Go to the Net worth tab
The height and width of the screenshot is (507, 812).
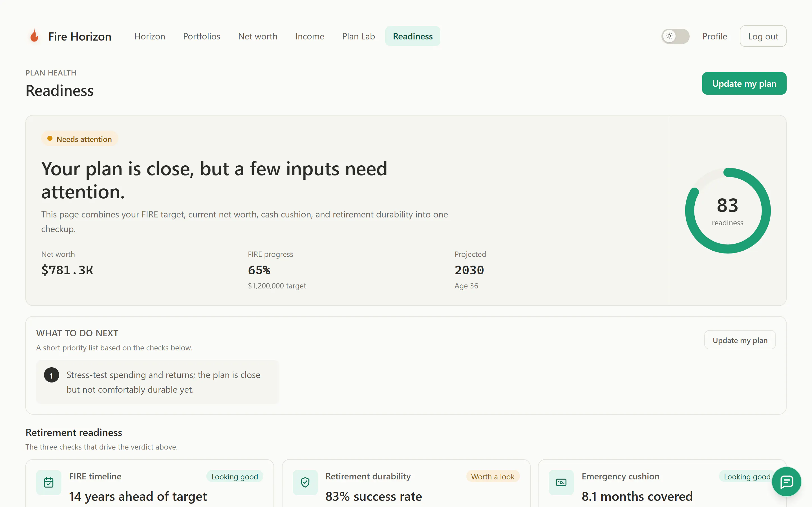point(258,36)
